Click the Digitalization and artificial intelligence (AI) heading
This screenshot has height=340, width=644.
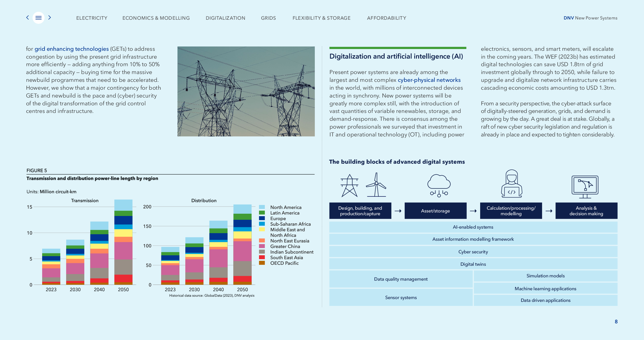tap(396, 56)
